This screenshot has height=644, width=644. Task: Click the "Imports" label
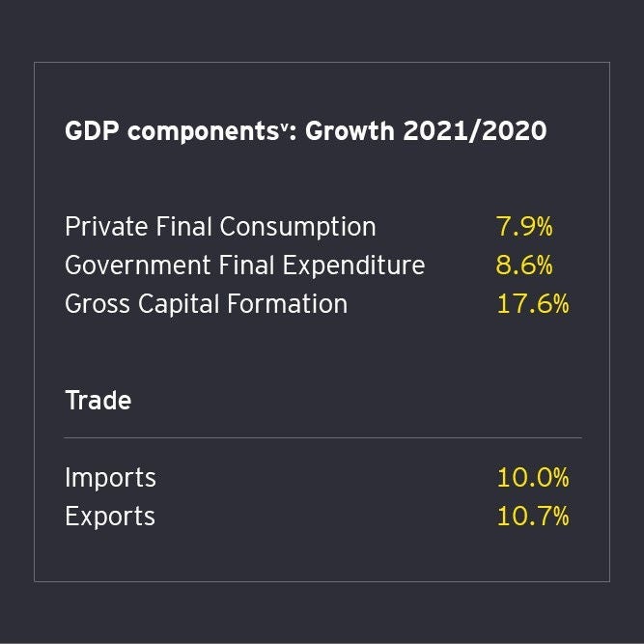tap(110, 478)
